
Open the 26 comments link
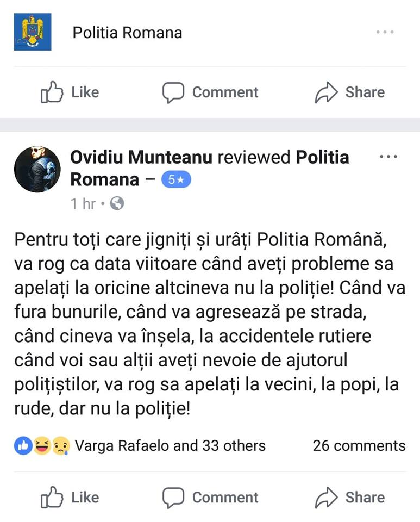(359, 446)
